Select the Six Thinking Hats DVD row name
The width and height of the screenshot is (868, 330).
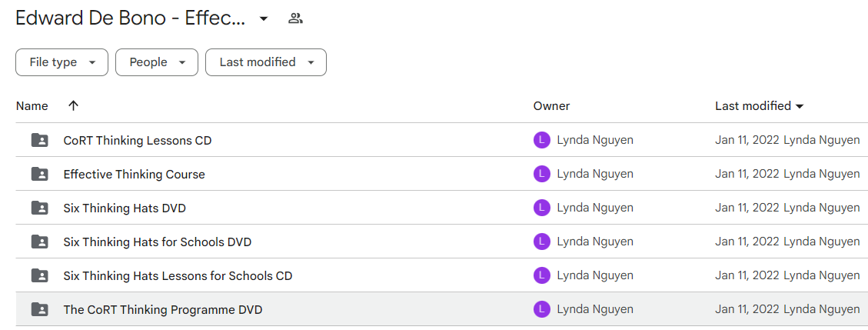(125, 208)
